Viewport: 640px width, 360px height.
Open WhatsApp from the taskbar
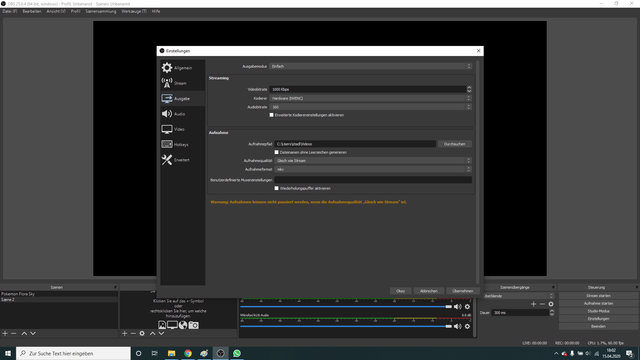point(237,353)
